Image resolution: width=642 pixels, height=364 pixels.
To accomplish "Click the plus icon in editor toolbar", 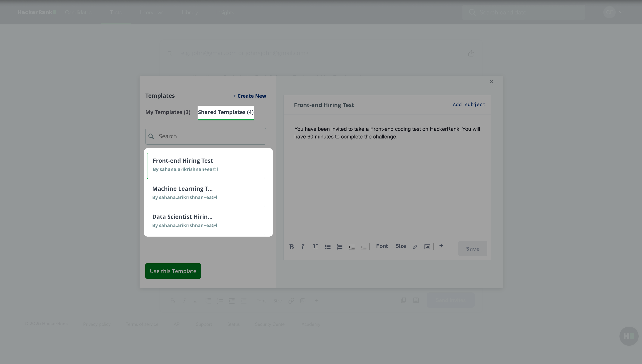I will coord(441,246).
